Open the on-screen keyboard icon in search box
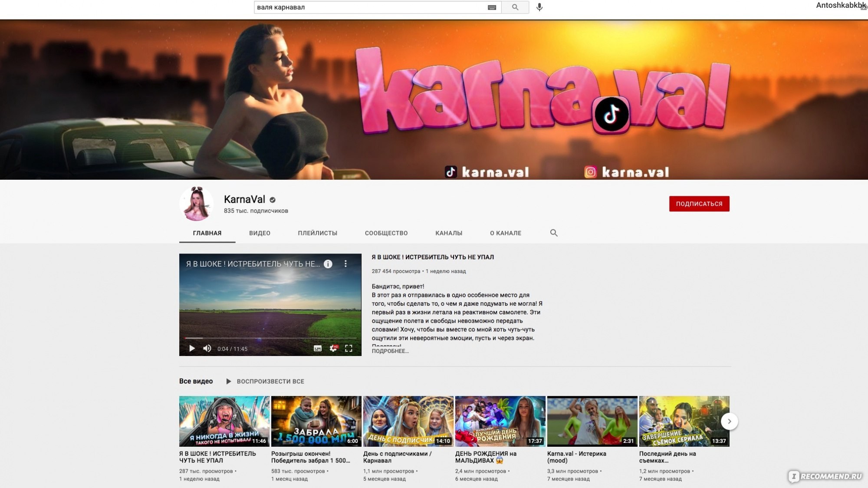Viewport: 868px width, 488px height. [492, 7]
